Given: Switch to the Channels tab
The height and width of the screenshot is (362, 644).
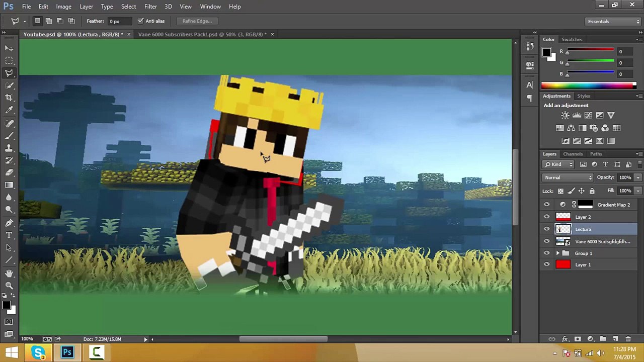Looking at the screenshot, I should click(573, 154).
